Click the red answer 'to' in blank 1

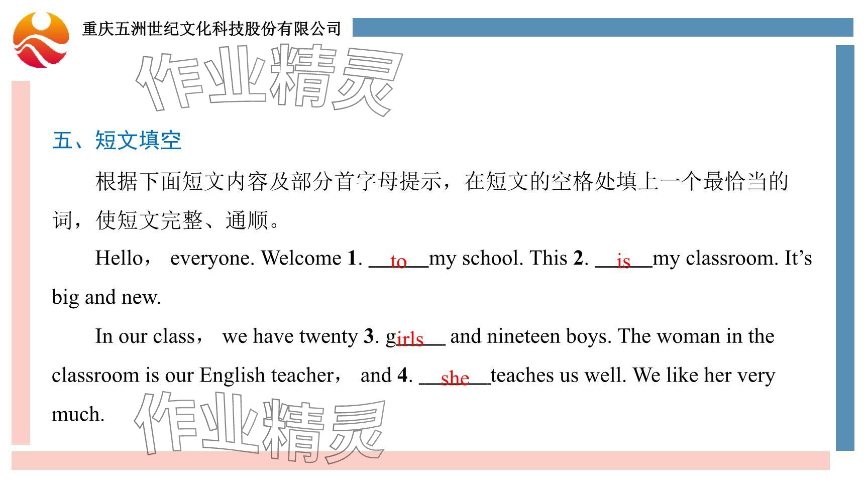click(x=398, y=261)
